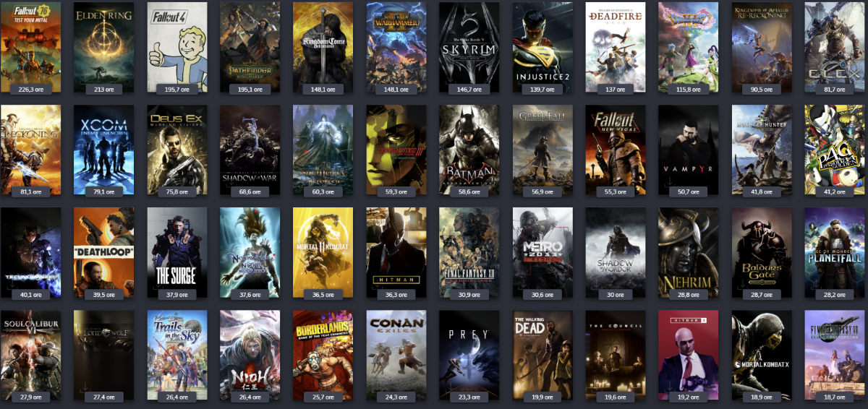Choose the Final Fantasy VII Remake cover
868x409 pixels.
coord(835,356)
